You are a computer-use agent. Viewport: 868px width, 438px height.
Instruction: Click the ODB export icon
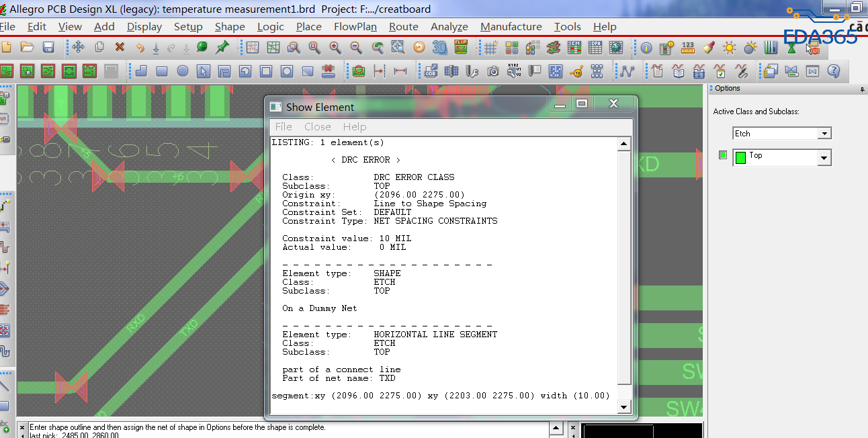coord(431,71)
